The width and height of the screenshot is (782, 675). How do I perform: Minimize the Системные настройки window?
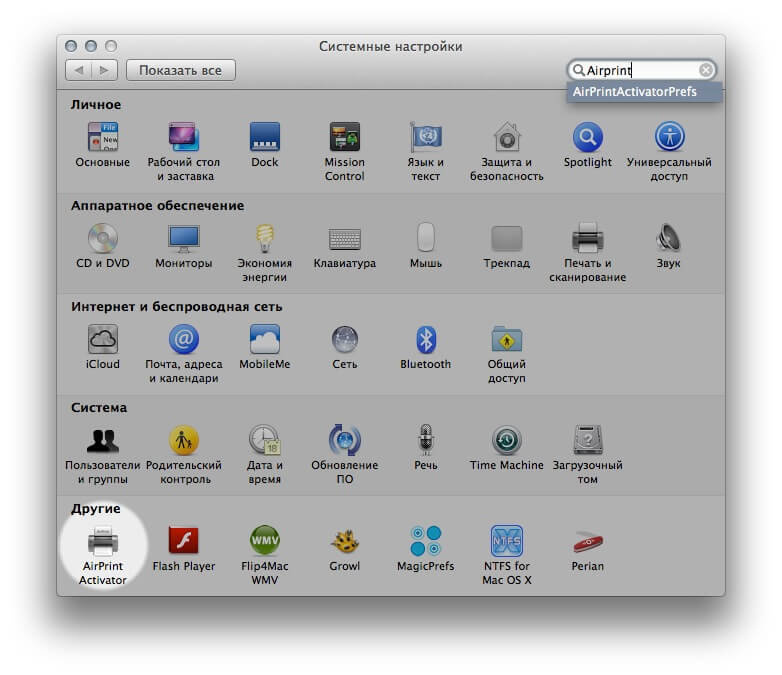point(91,46)
